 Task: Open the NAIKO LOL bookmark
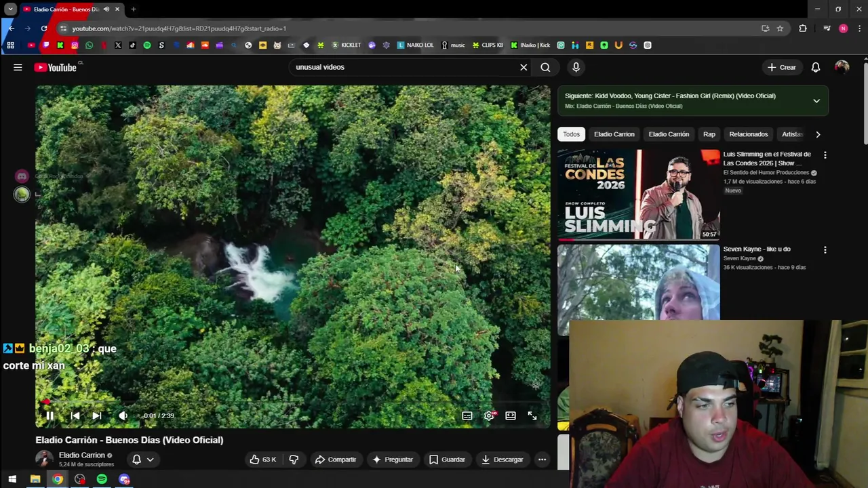click(x=415, y=45)
